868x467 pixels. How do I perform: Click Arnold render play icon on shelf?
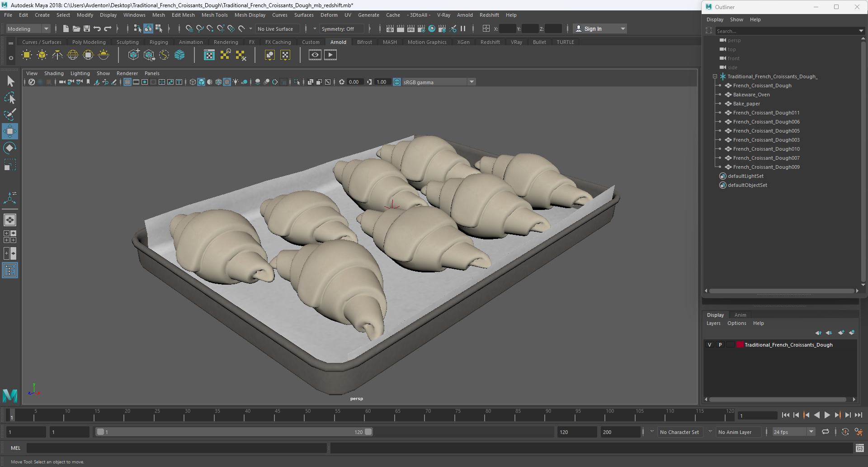tap(330, 55)
